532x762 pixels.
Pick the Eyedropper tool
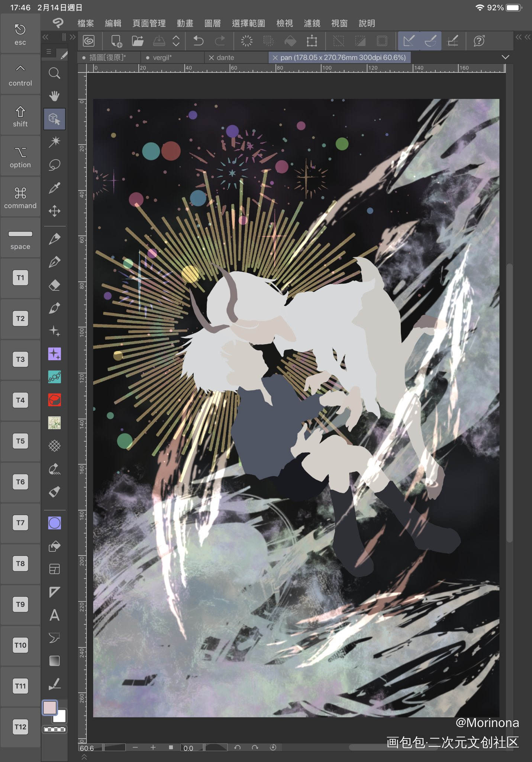click(x=54, y=188)
